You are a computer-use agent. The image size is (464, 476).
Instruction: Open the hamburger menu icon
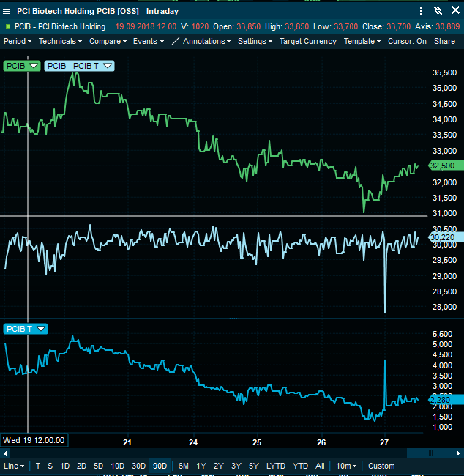[7, 12]
